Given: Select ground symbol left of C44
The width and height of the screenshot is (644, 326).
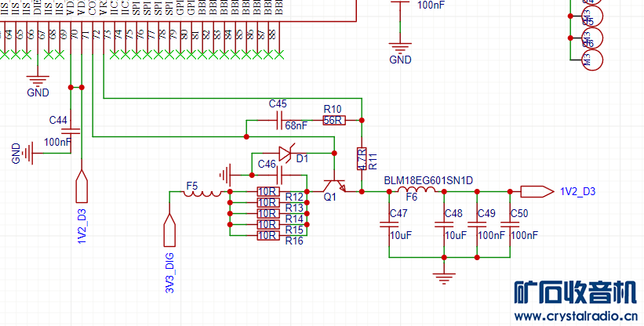Looking at the screenshot, I should point(28,154).
